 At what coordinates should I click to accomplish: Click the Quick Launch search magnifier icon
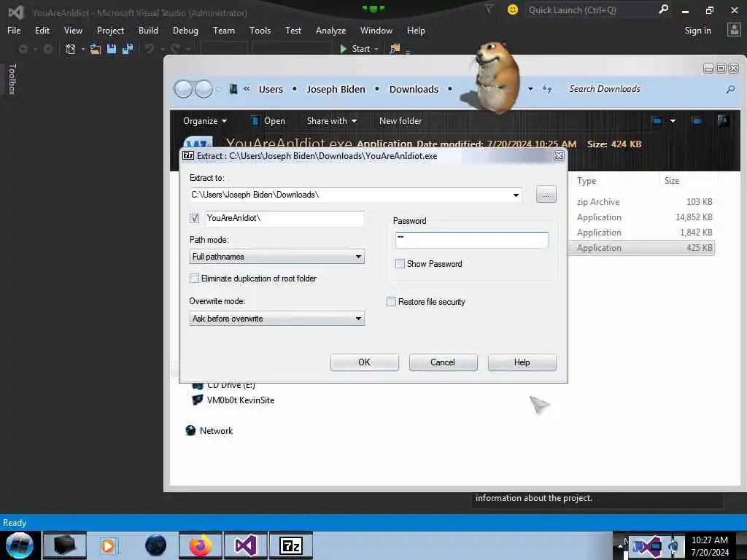click(663, 9)
